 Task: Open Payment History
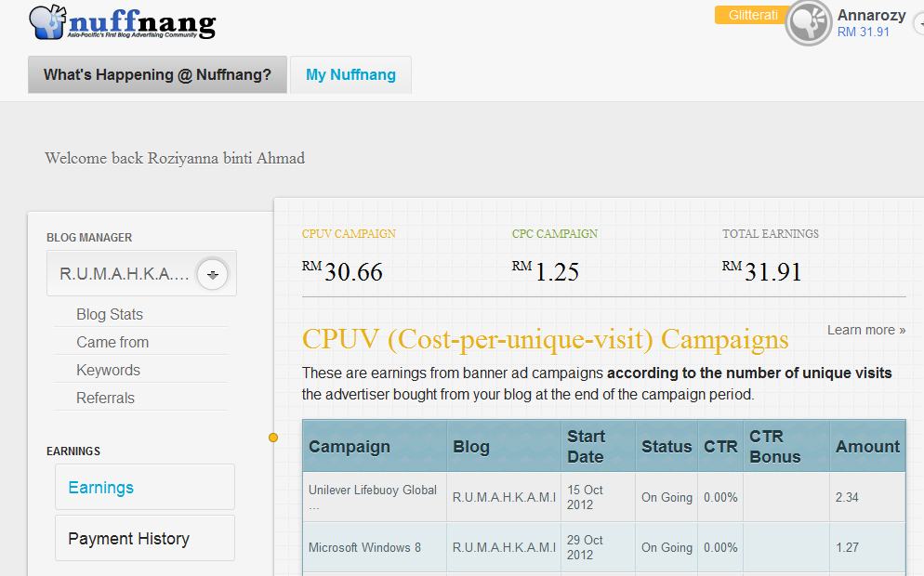pos(145,538)
